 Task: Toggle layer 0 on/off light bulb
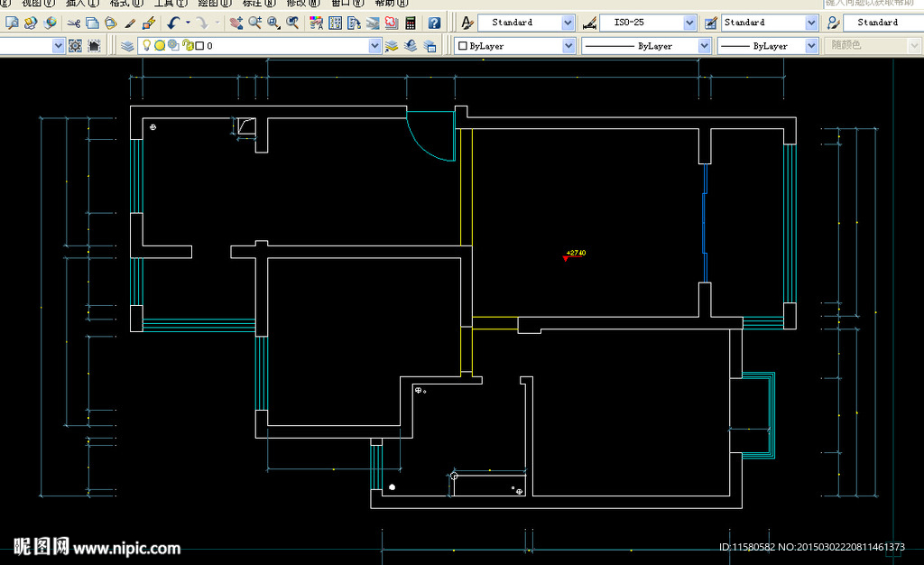147,45
